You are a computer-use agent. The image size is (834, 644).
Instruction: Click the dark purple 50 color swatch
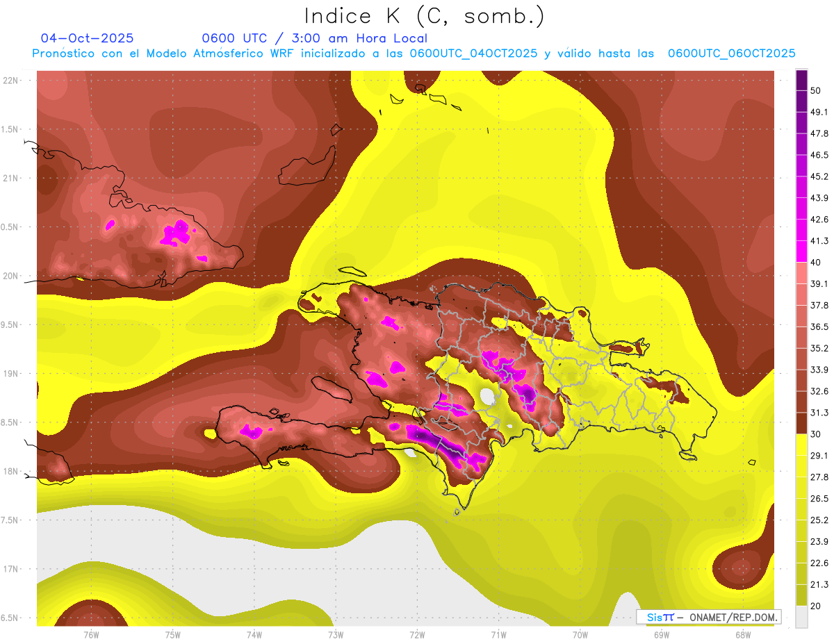tap(801, 80)
